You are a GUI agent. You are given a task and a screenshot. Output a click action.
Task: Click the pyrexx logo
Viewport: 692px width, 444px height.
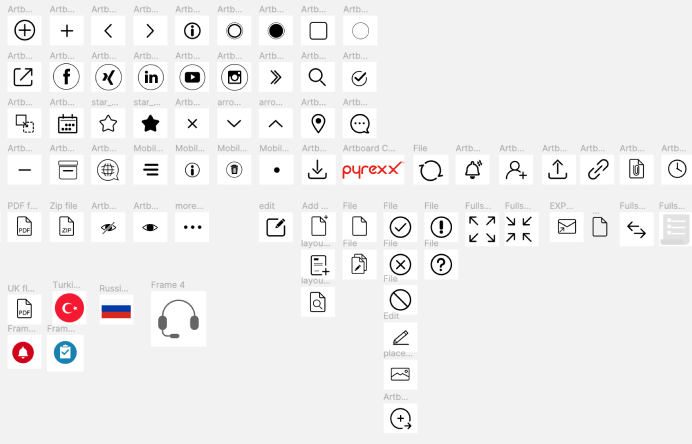(373, 170)
